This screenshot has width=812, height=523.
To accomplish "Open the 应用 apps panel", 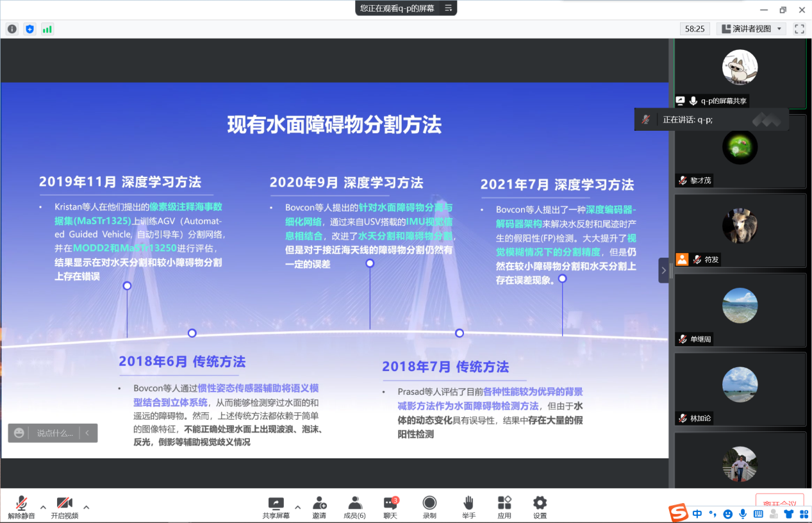I will (x=504, y=507).
